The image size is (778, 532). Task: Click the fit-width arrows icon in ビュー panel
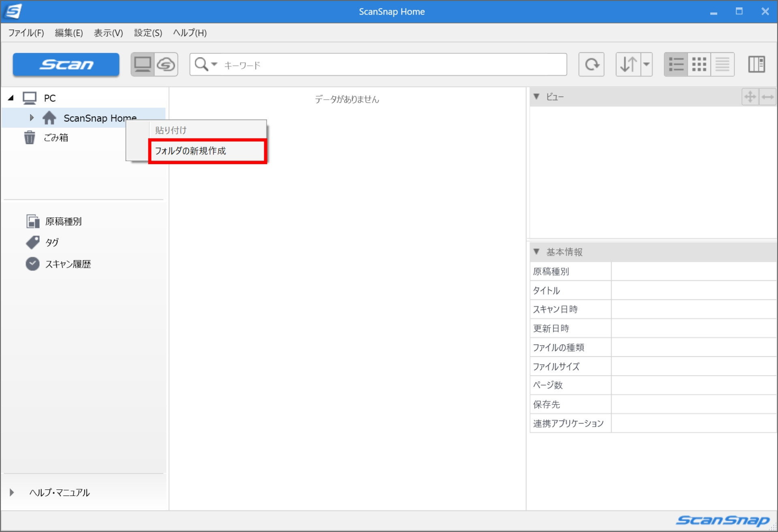point(768,97)
